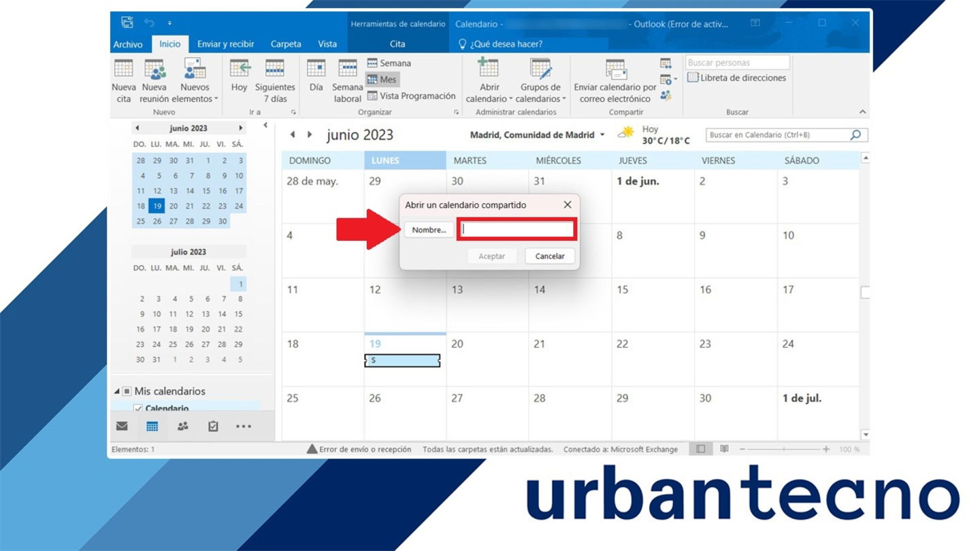Switch to reading view in status bar
The width and height of the screenshot is (980, 551).
point(724,449)
